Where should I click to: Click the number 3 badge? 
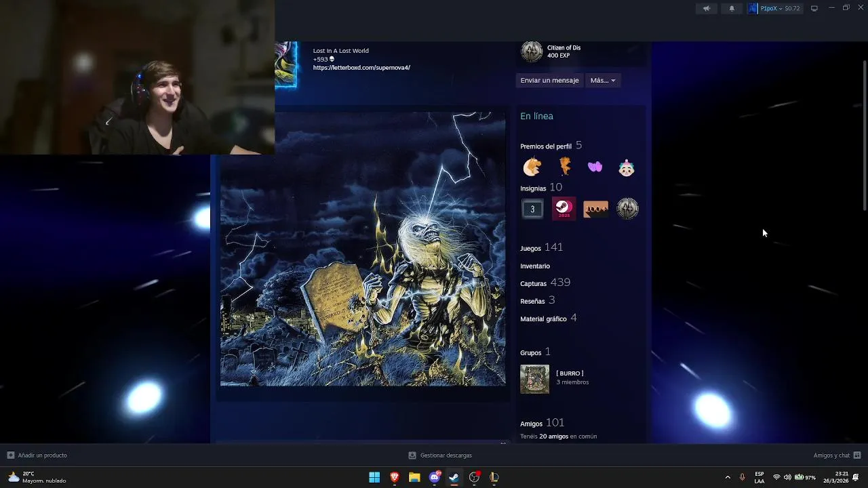(x=532, y=209)
